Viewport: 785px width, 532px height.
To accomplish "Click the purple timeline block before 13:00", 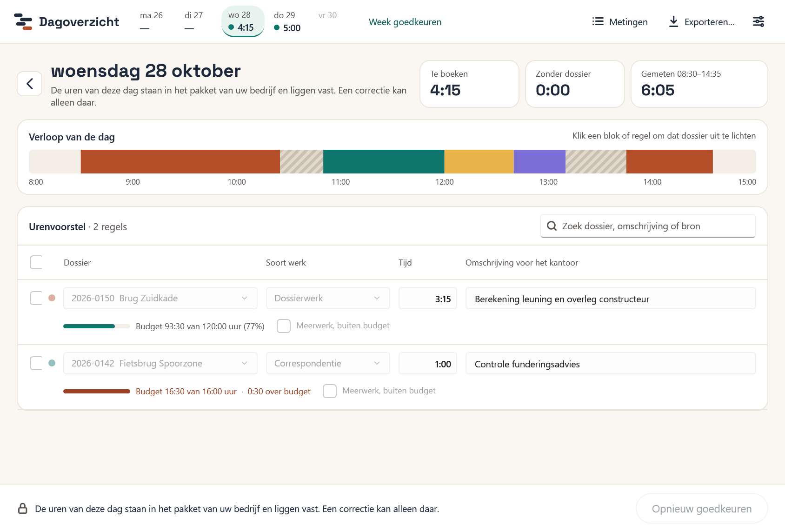I will [x=539, y=161].
